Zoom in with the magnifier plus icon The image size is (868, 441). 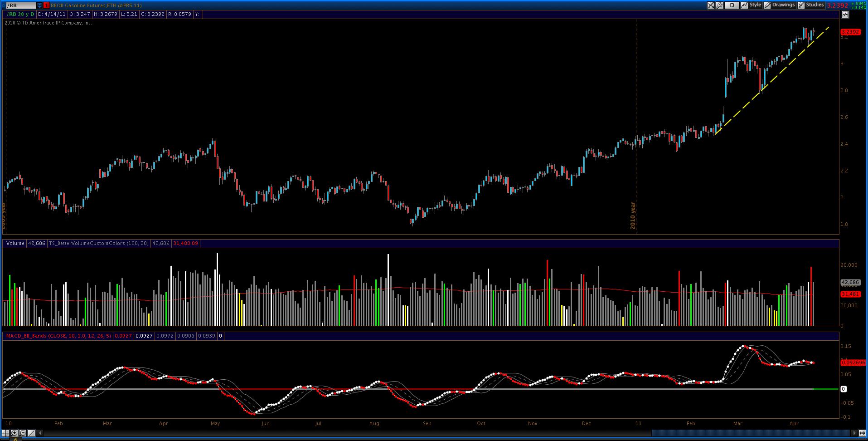click(14, 433)
